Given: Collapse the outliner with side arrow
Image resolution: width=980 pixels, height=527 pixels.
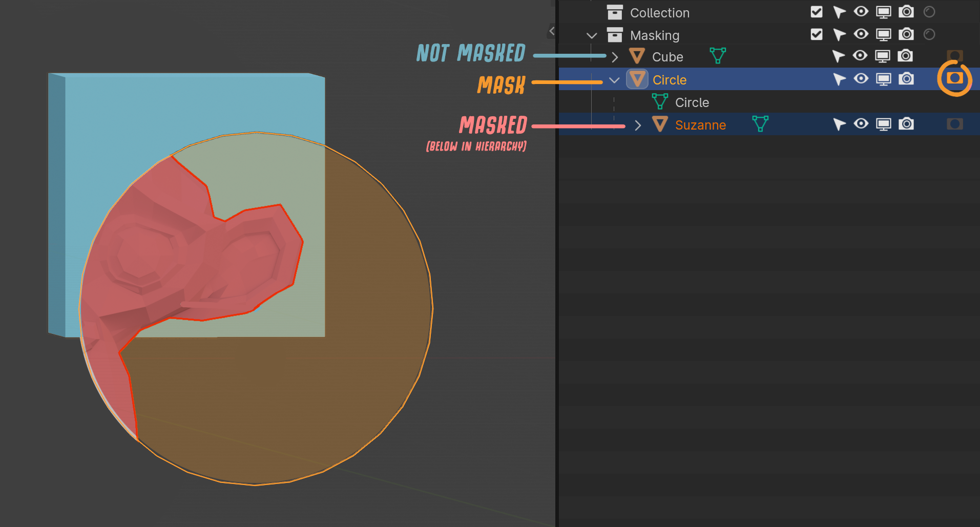Looking at the screenshot, I should (552, 31).
